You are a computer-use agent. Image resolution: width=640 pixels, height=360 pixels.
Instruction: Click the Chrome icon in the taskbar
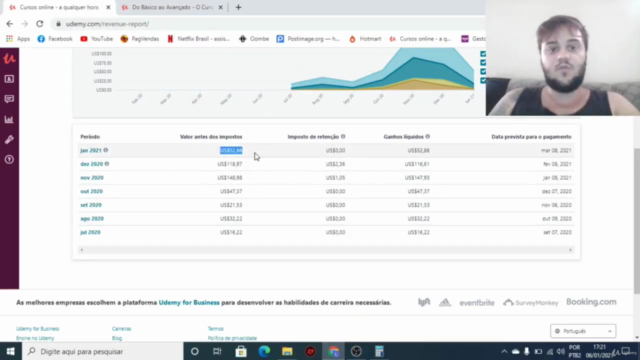(333, 351)
